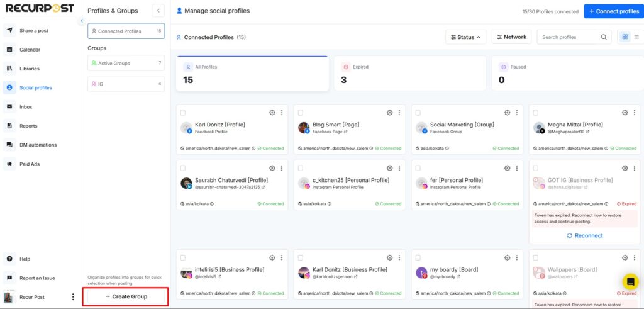Open Reports page
This screenshot has height=309, width=644.
(28, 126)
